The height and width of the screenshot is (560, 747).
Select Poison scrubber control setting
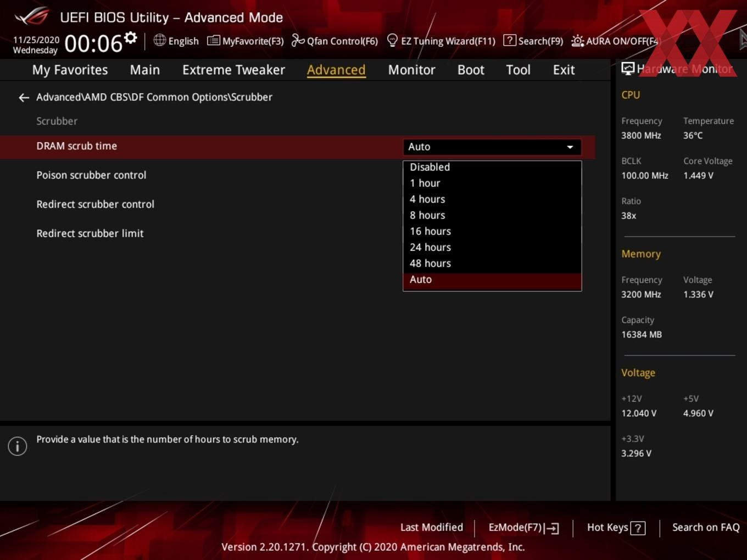pos(91,175)
